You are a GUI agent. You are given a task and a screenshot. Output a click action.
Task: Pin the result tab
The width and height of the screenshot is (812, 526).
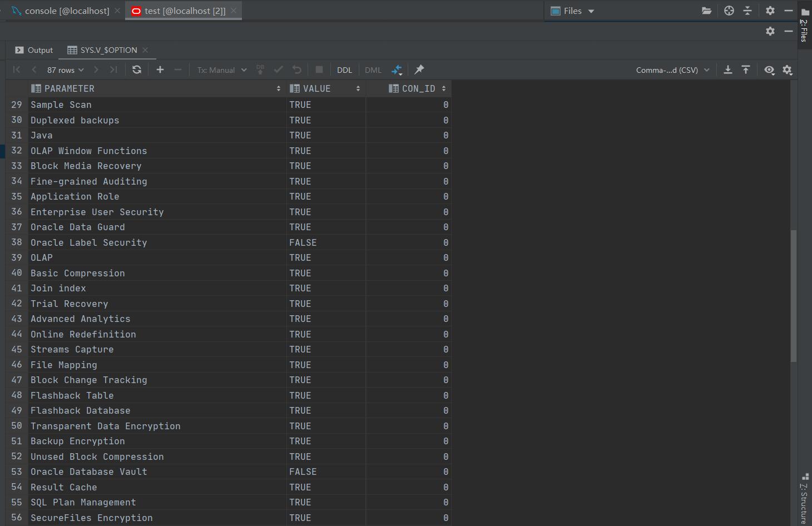(419, 70)
